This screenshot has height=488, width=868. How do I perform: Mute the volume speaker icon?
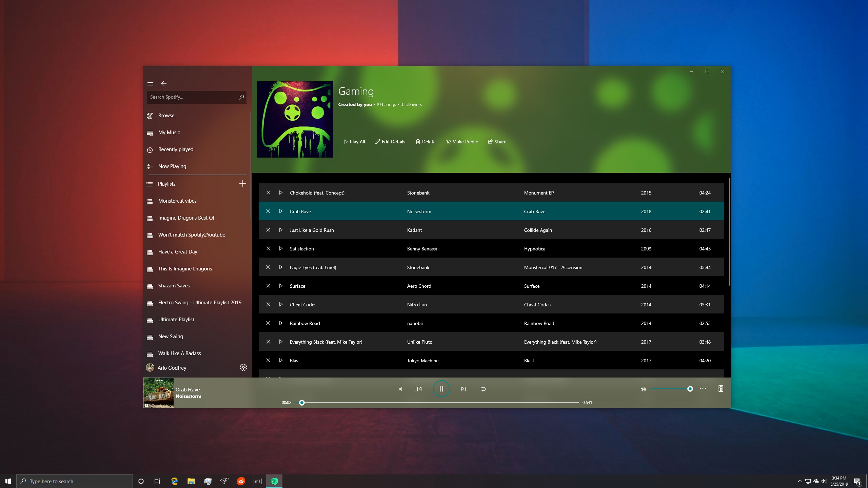click(643, 389)
